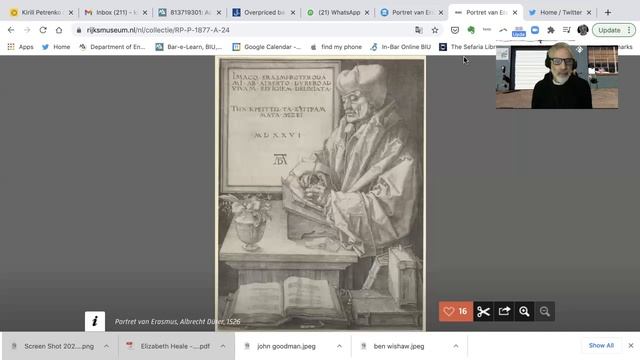Click the share artwork icon
This screenshot has height=360, width=640.
click(504, 311)
